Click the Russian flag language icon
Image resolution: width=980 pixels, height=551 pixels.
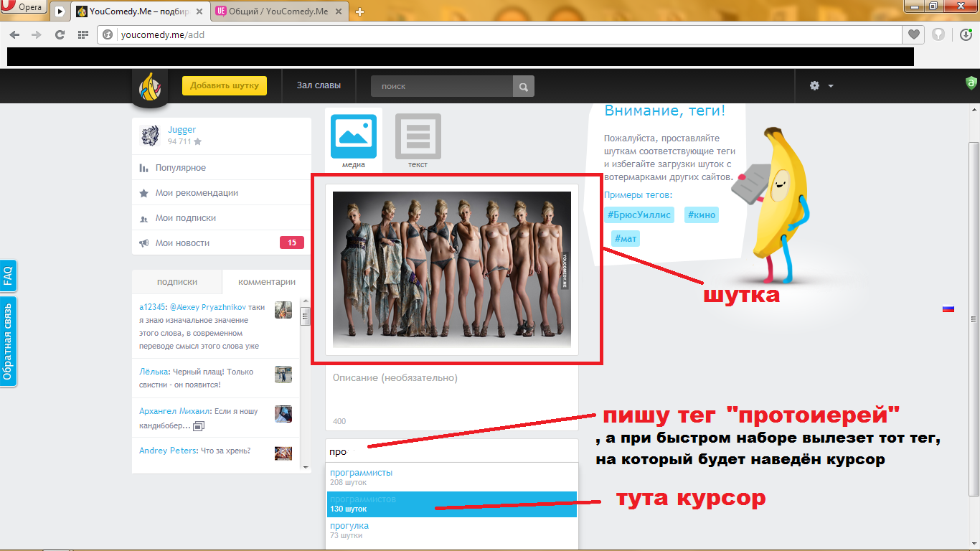tap(948, 309)
